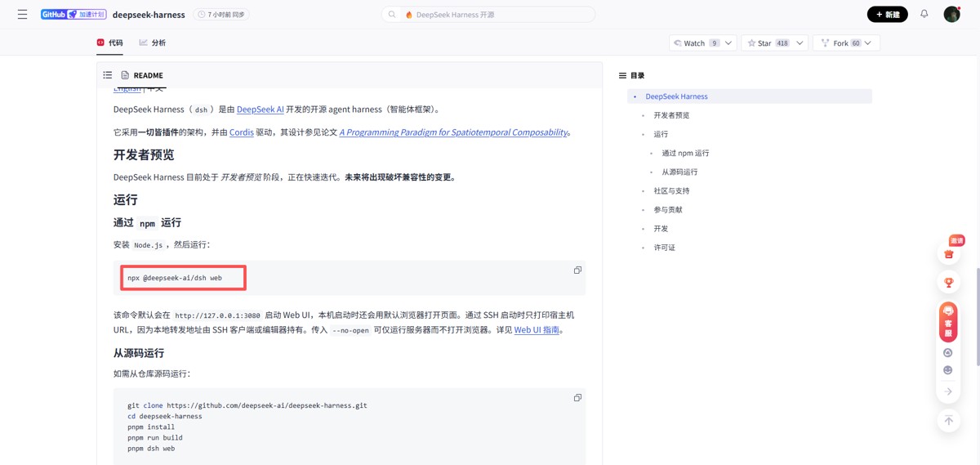Open the Cordis link

coord(242,132)
